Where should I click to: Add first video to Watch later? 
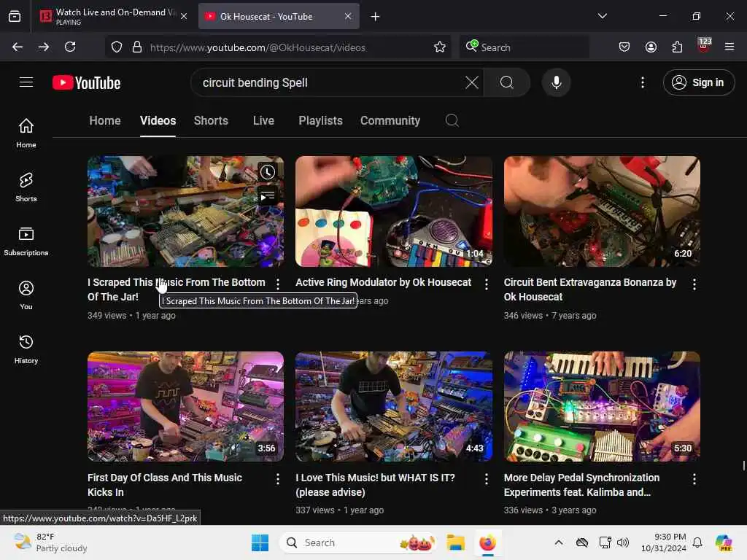[268, 172]
